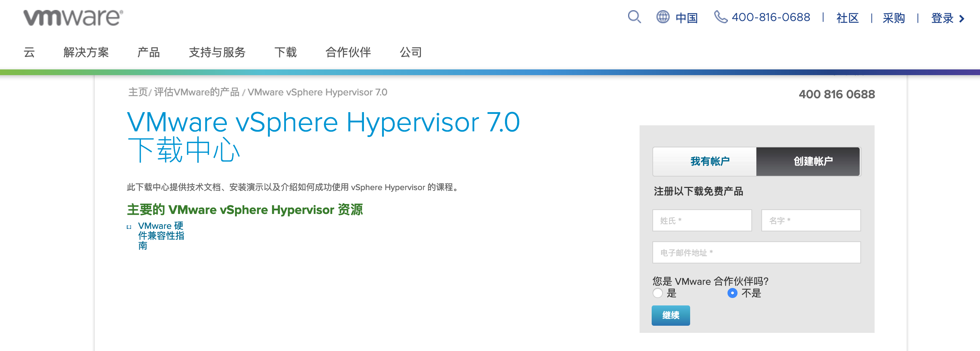Viewport: 980px width, 351px height.
Task: Go to 主页 breadcrumb
Action: coord(138,93)
